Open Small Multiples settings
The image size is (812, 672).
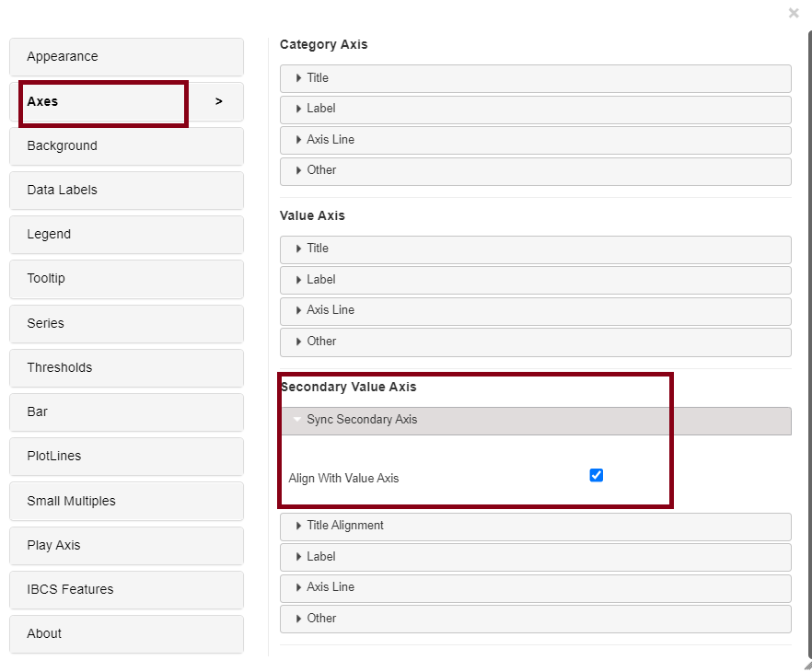(x=126, y=502)
